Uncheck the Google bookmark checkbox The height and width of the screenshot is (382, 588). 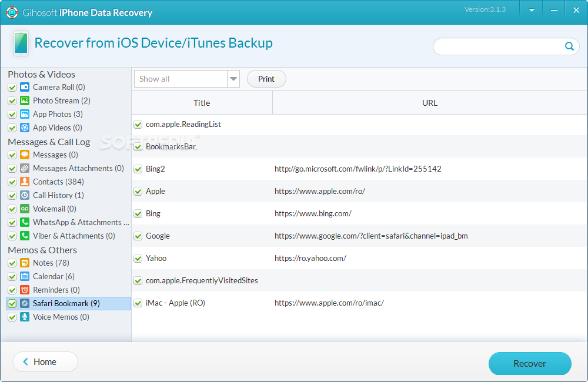point(138,236)
